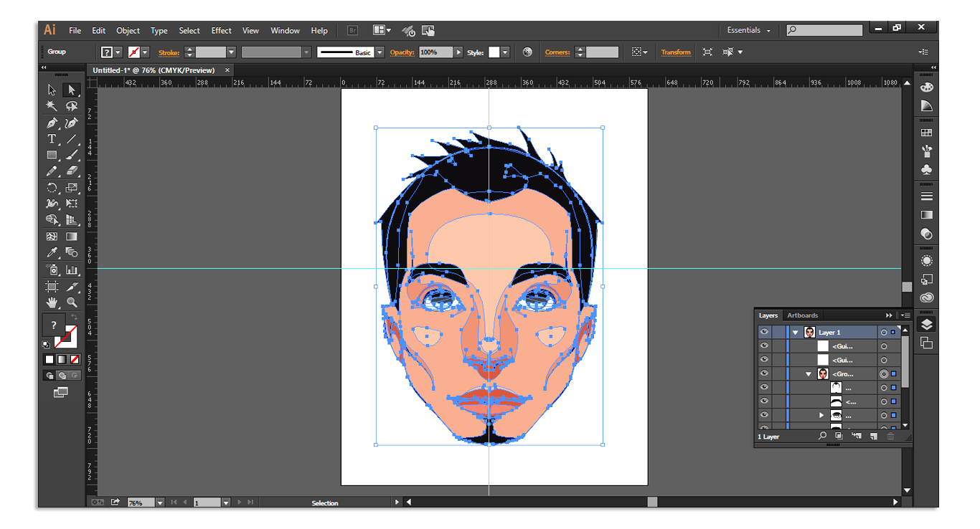Select the Pen tool
Image resolution: width=980 pixels, height=529 pixels.
pyautogui.click(x=52, y=123)
